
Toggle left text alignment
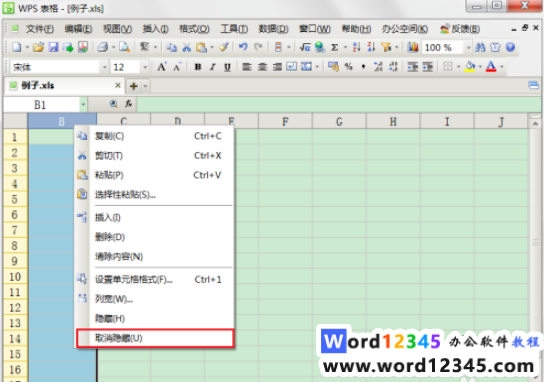247,67
